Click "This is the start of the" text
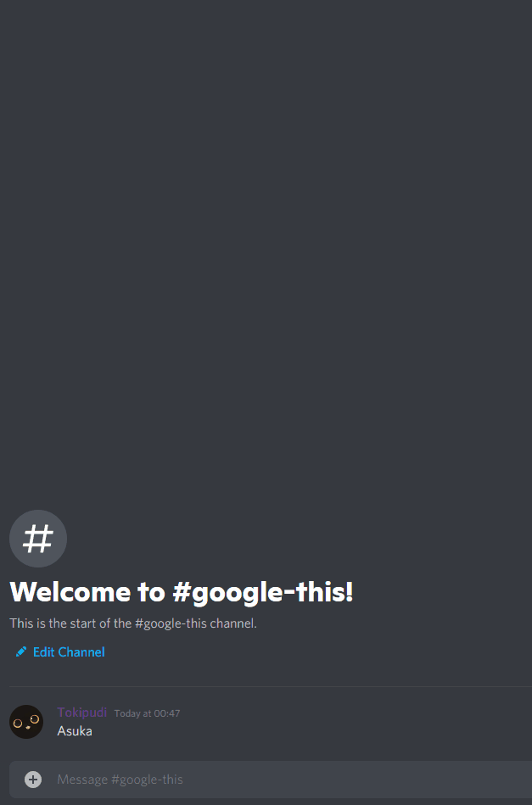Screen dimensions: 532x805 coord(71,623)
